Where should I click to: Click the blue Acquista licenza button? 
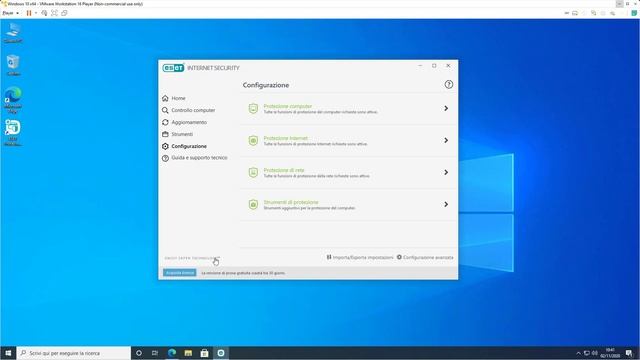click(x=180, y=273)
